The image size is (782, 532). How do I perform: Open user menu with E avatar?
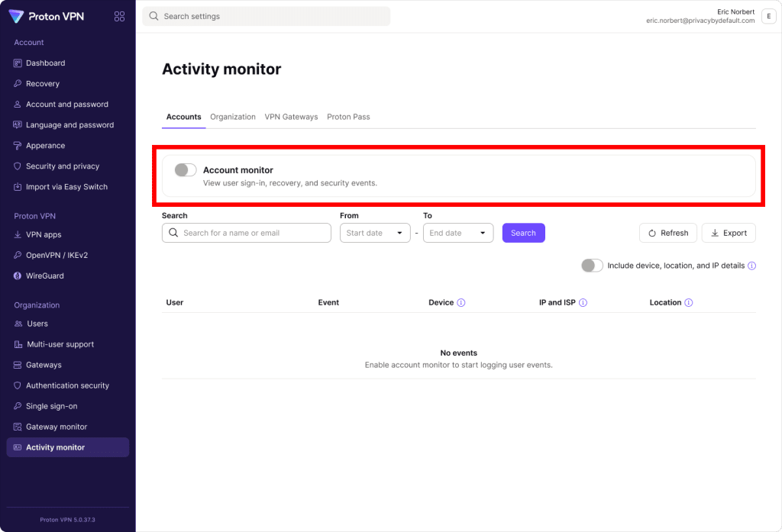click(768, 17)
